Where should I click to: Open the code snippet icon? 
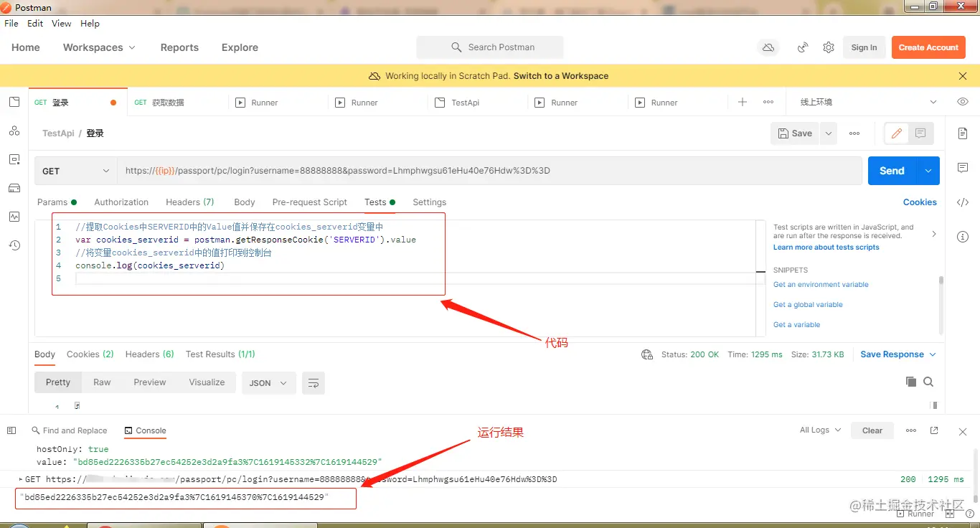click(963, 202)
